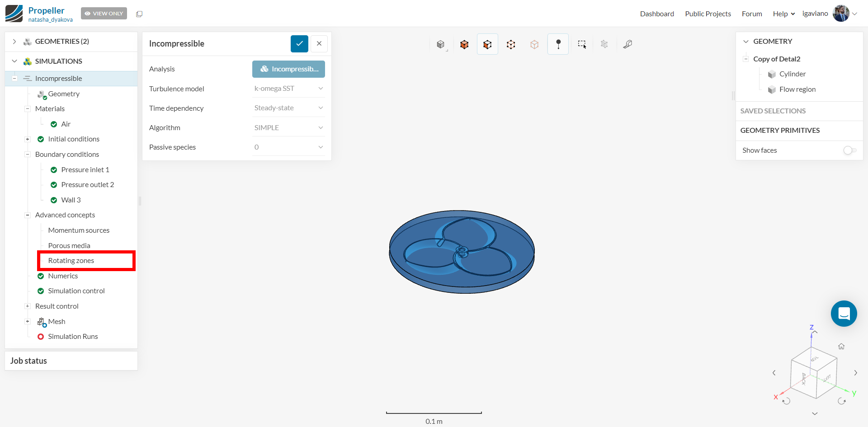Go to the Public Projects page
The image size is (868, 427).
pos(708,14)
